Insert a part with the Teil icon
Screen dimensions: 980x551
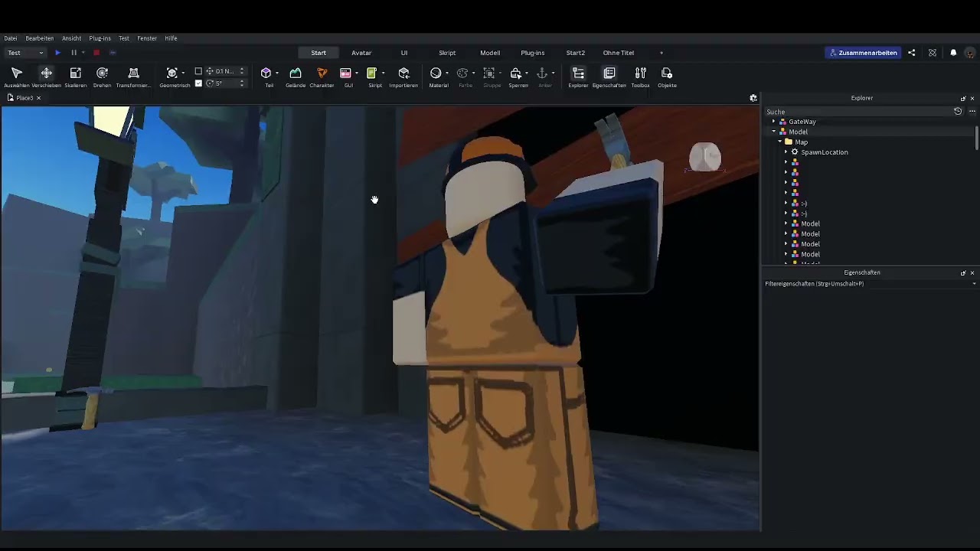pyautogui.click(x=266, y=73)
